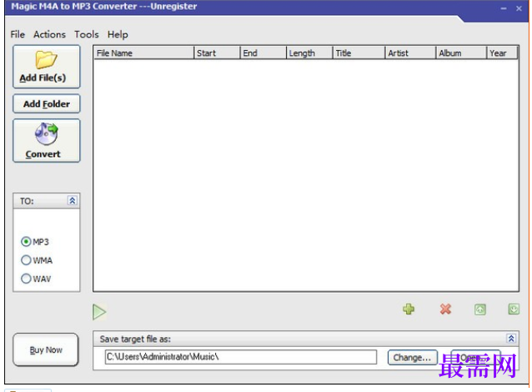Move the item up with the green up arrow
This screenshot has height=392, width=532.
click(480, 309)
